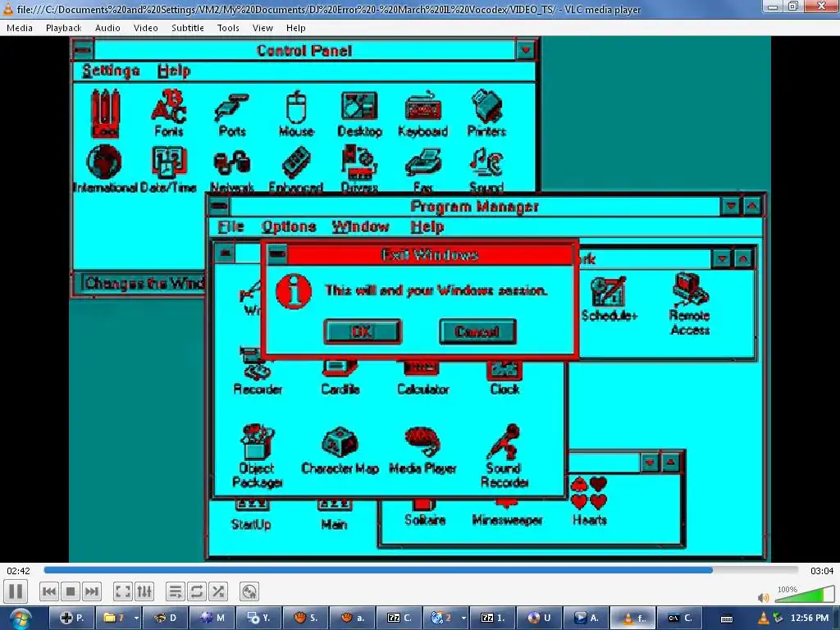This screenshot has height=630, width=840.
Task: Select the Date/Time icon in Control Panel
Action: 169,168
